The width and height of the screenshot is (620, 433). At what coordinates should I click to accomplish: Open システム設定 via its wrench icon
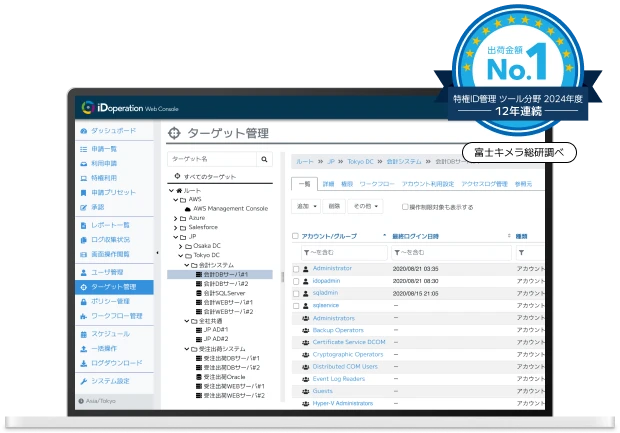pyautogui.click(x=83, y=382)
